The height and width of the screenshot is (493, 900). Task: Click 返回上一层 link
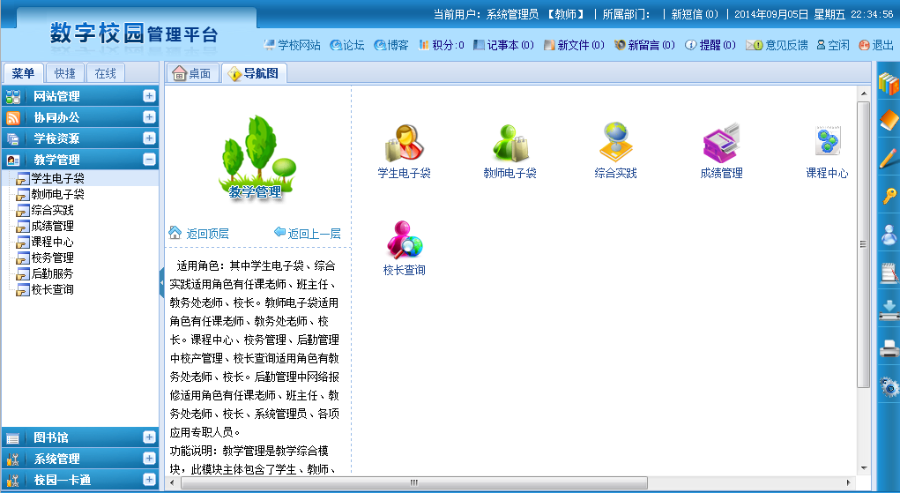pyautogui.click(x=307, y=233)
